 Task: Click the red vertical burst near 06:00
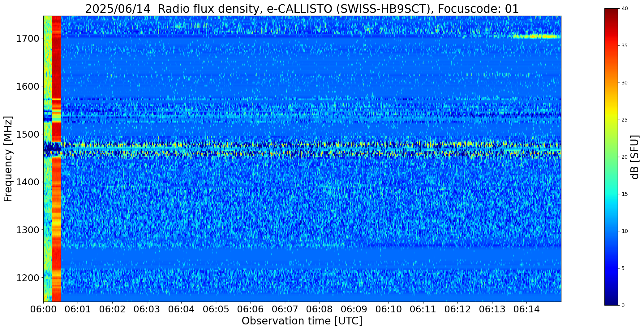click(57, 159)
